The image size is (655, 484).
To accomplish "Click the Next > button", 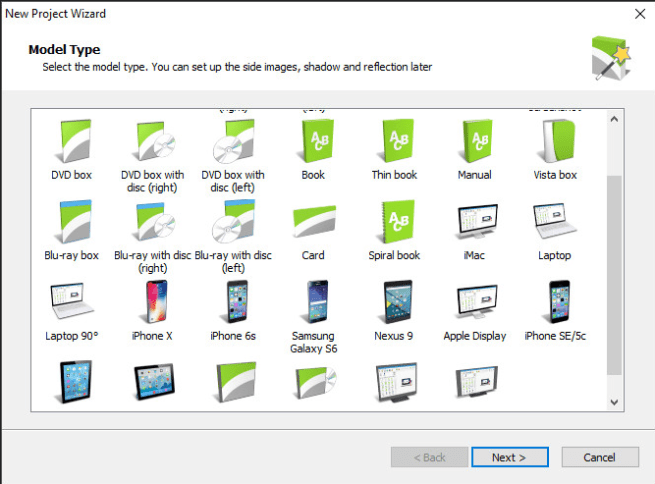I will pyautogui.click(x=510, y=457).
